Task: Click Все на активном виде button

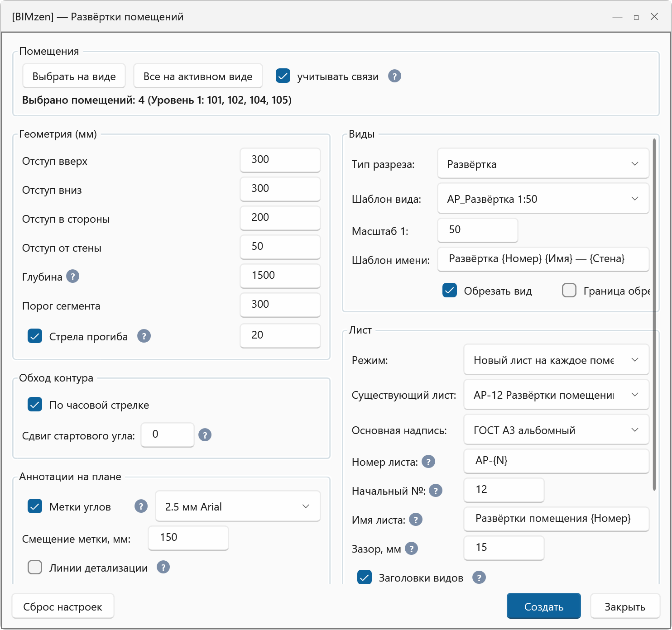Action: [198, 76]
